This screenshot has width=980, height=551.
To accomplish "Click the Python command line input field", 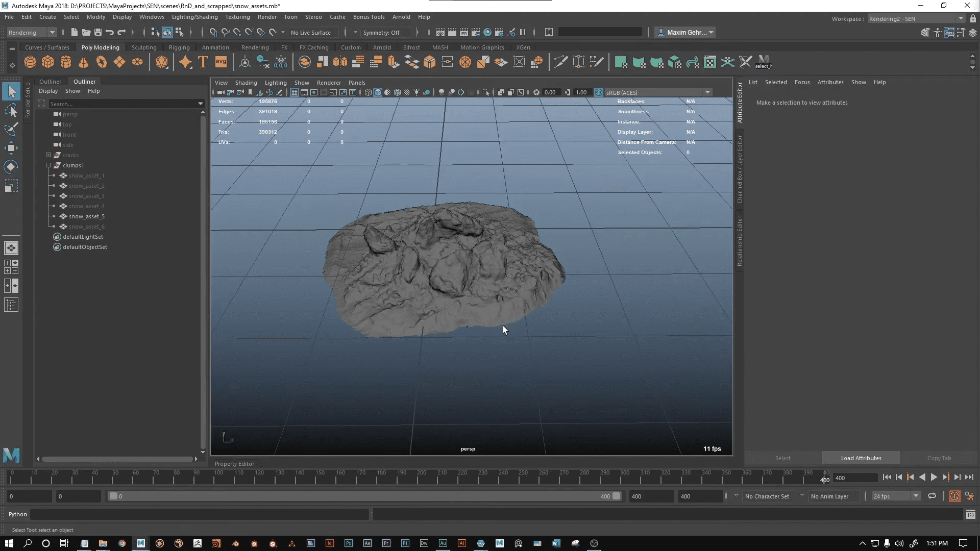I will pyautogui.click(x=199, y=514).
